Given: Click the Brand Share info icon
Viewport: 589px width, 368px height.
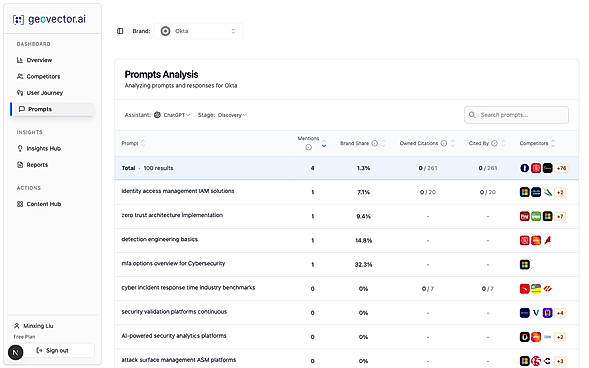Looking at the screenshot, I should [x=375, y=143].
